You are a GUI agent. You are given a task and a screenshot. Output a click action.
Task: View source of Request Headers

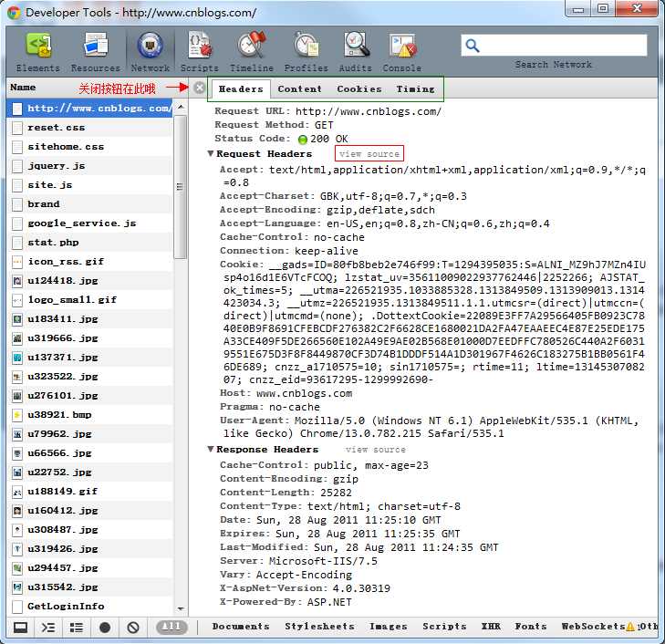[369, 153]
